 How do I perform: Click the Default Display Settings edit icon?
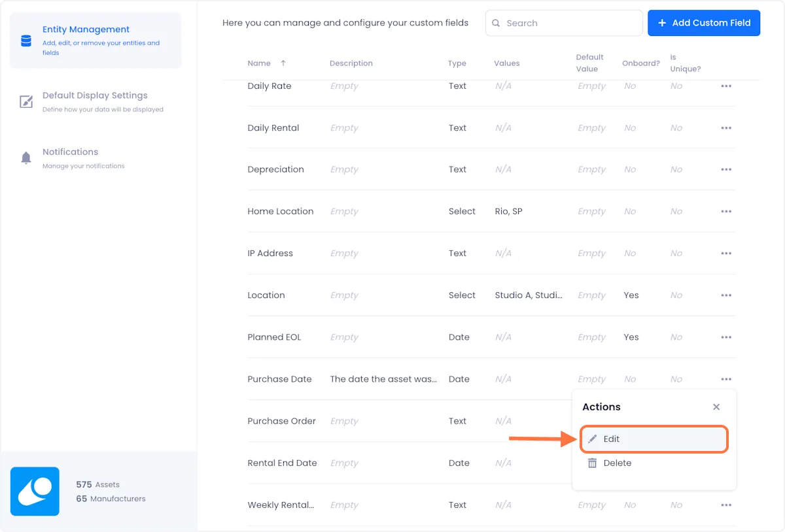[x=26, y=101]
